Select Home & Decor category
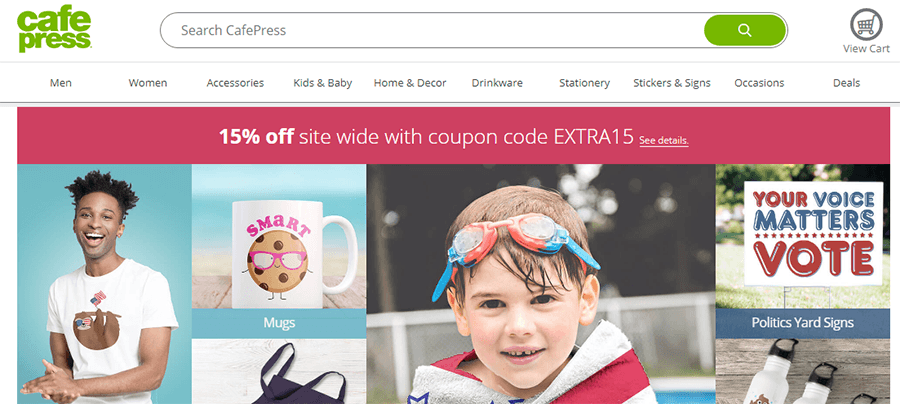 [x=410, y=83]
